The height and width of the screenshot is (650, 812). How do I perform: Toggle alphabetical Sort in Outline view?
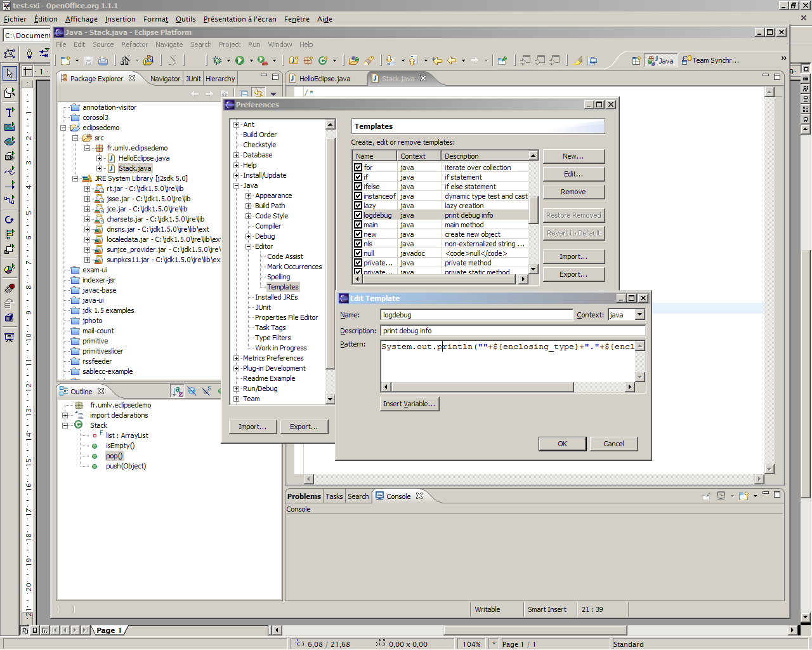178,392
